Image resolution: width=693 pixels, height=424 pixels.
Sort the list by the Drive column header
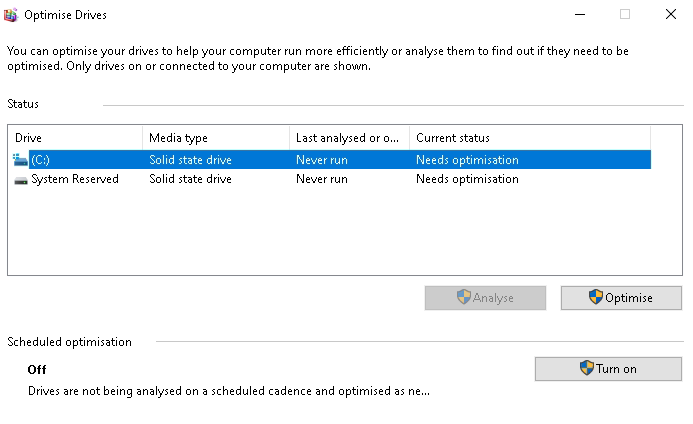[75, 138]
